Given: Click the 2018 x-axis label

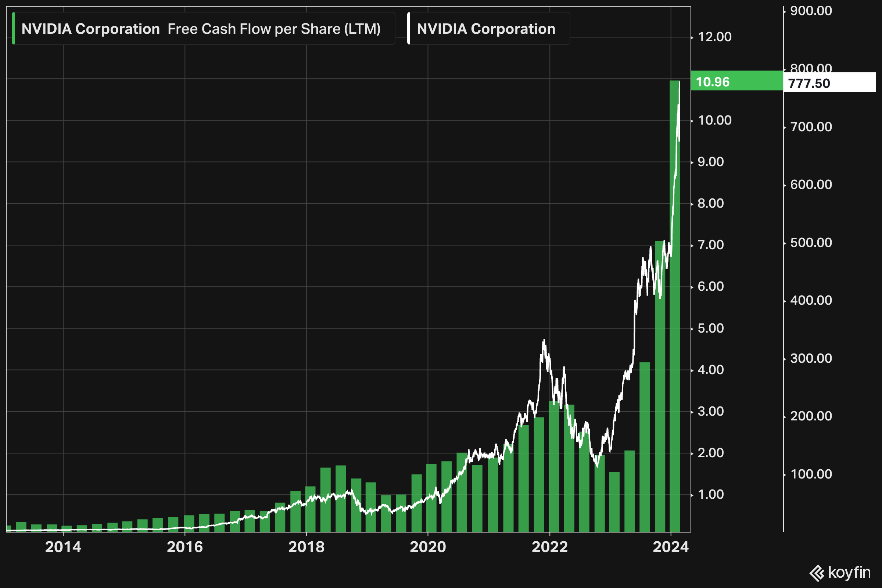Looking at the screenshot, I should 306,547.
